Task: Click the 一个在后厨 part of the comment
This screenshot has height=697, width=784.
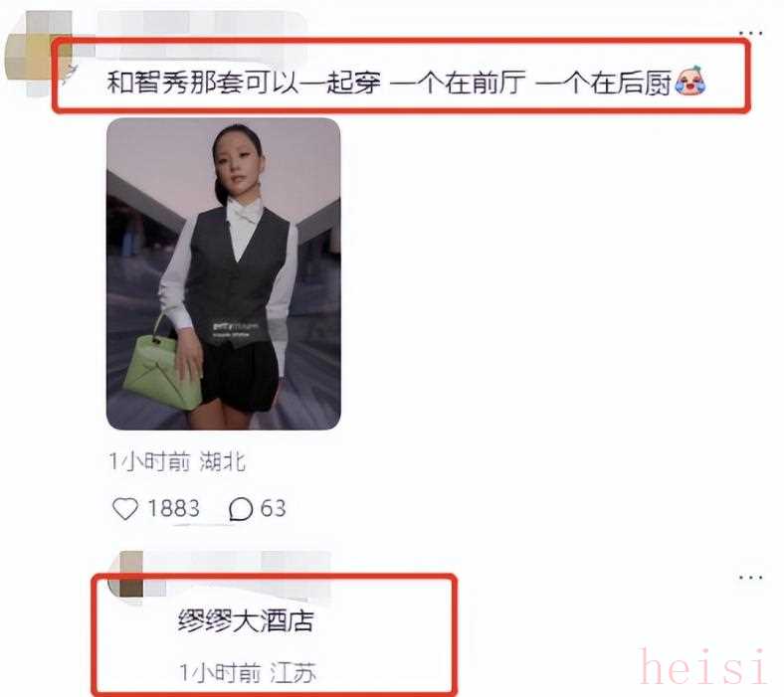Action: pyautogui.click(x=603, y=82)
